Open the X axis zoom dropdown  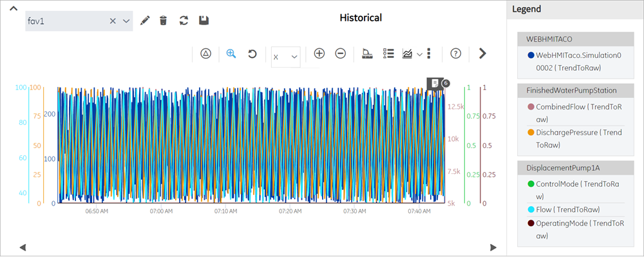[x=286, y=57]
